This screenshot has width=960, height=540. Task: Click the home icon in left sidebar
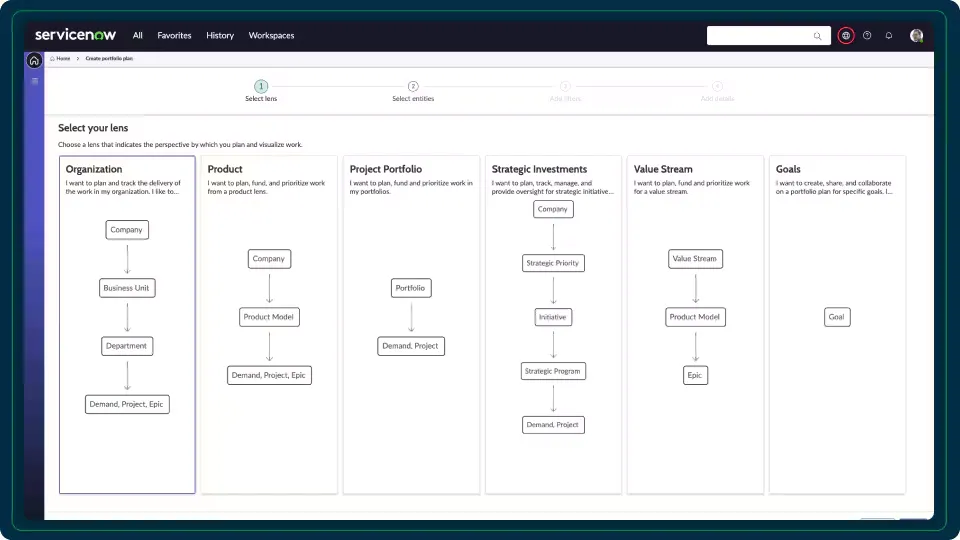[x=34, y=61]
